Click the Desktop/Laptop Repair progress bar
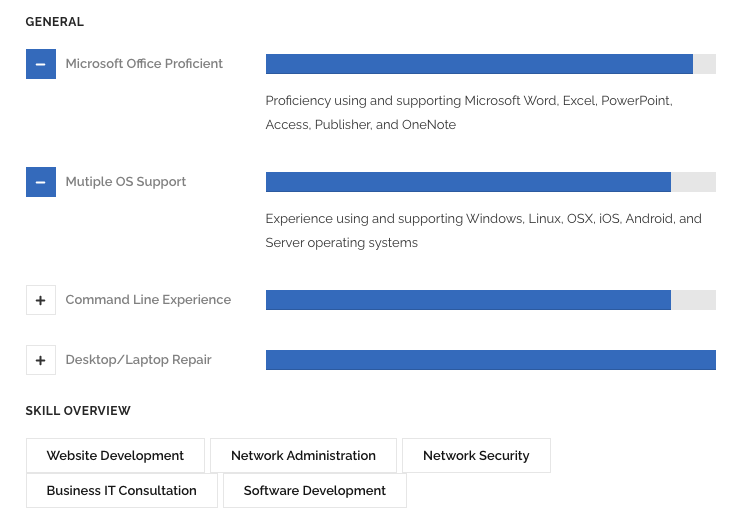The image size is (737, 524). click(490, 360)
